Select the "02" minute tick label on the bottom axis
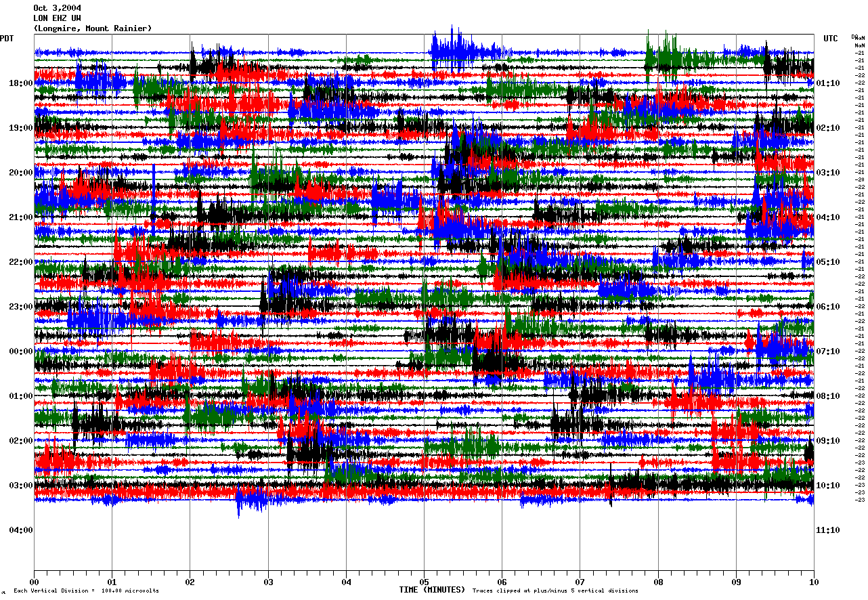 coord(190,581)
